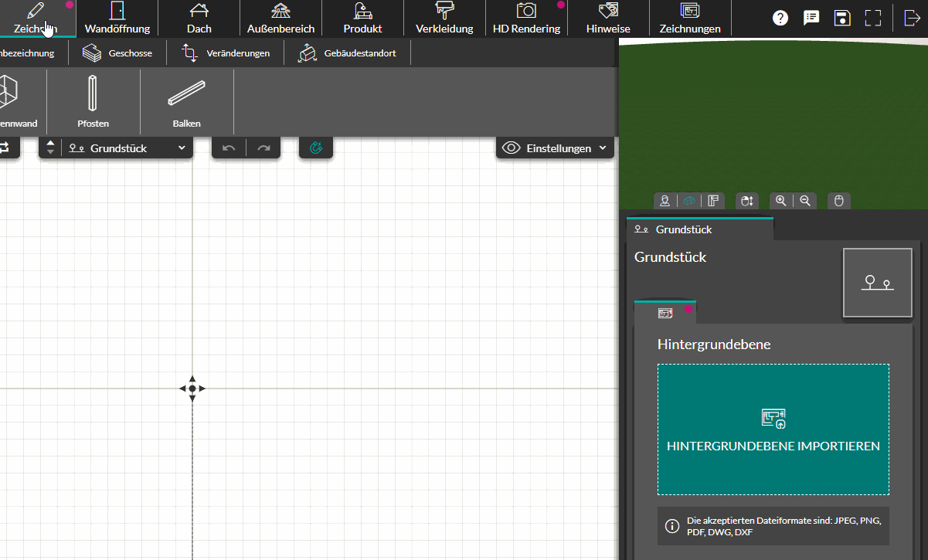Undo the last action

coord(229,148)
